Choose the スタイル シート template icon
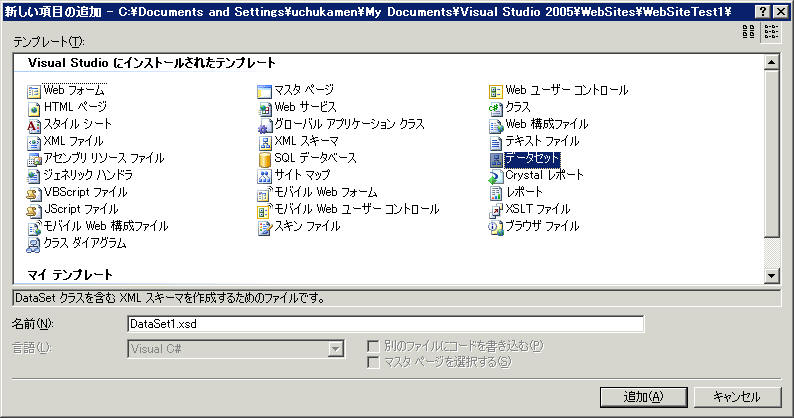794x418 pixels. pos(33,126)
